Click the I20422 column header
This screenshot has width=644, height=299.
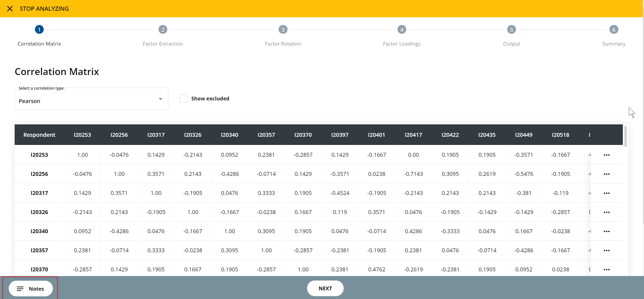[x=450, y=135]
